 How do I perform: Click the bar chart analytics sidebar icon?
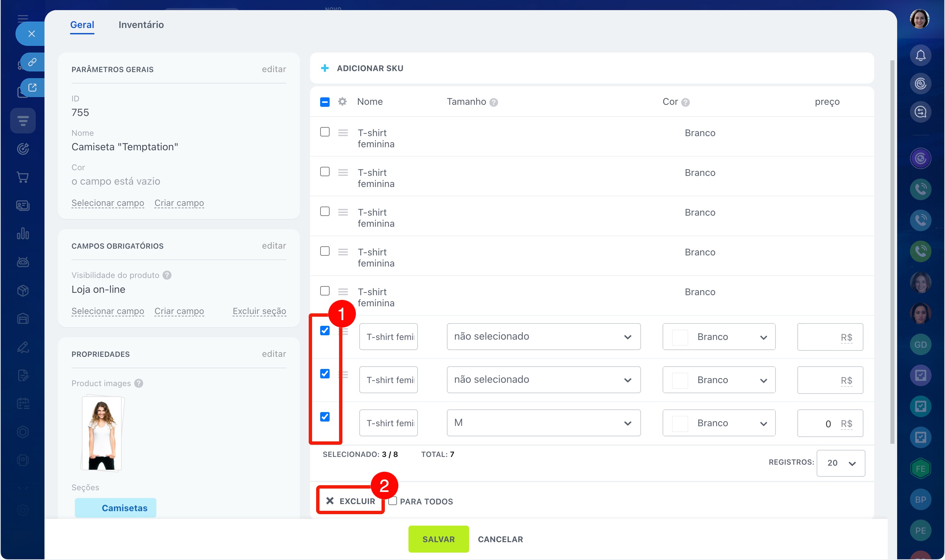(x=23, y=234)
